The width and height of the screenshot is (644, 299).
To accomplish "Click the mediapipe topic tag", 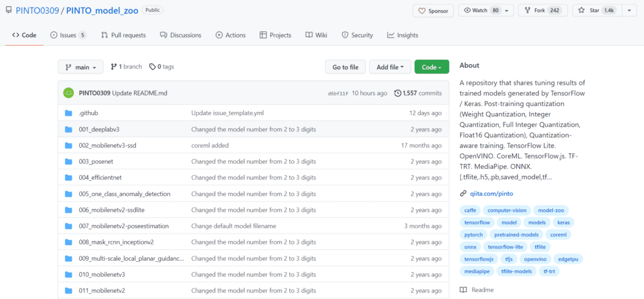I will pos(477,271).
